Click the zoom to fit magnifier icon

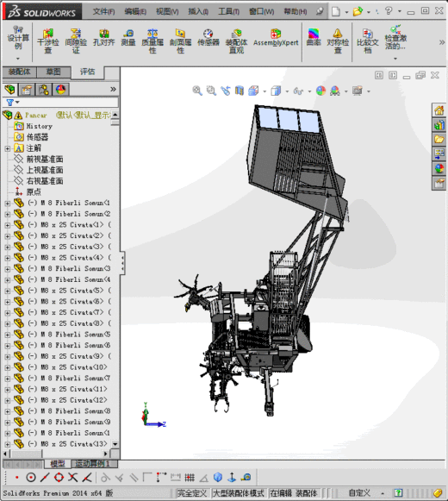click(x=197, y=91)
